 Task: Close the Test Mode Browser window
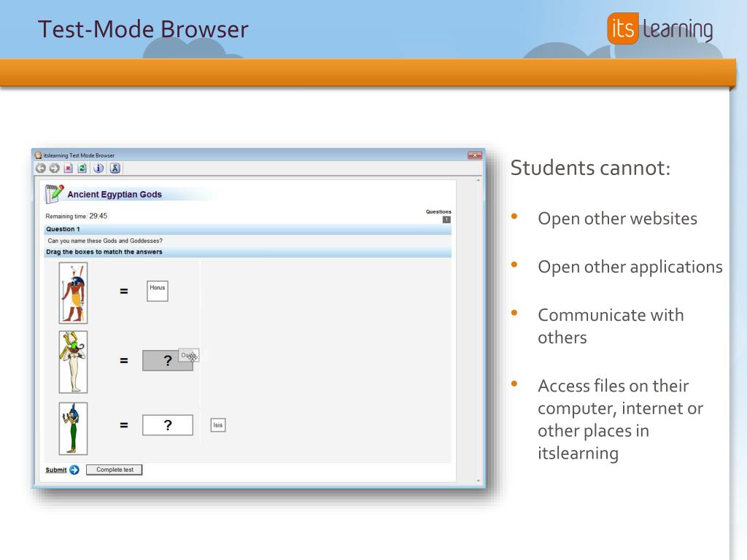tap(474, 155)
